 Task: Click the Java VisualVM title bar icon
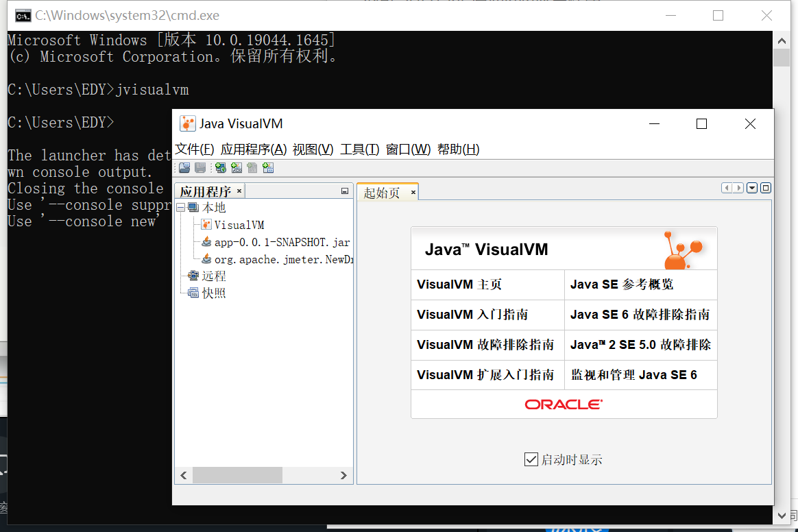[188, 123]
